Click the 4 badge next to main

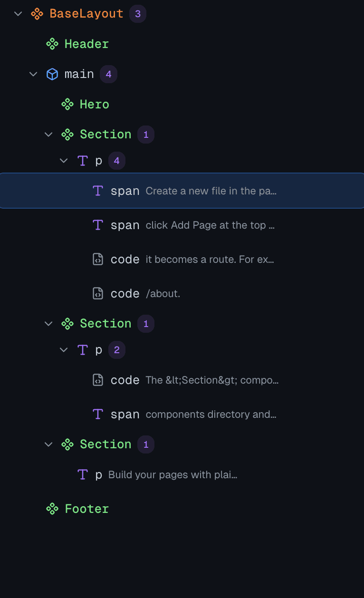coord(108,74)
